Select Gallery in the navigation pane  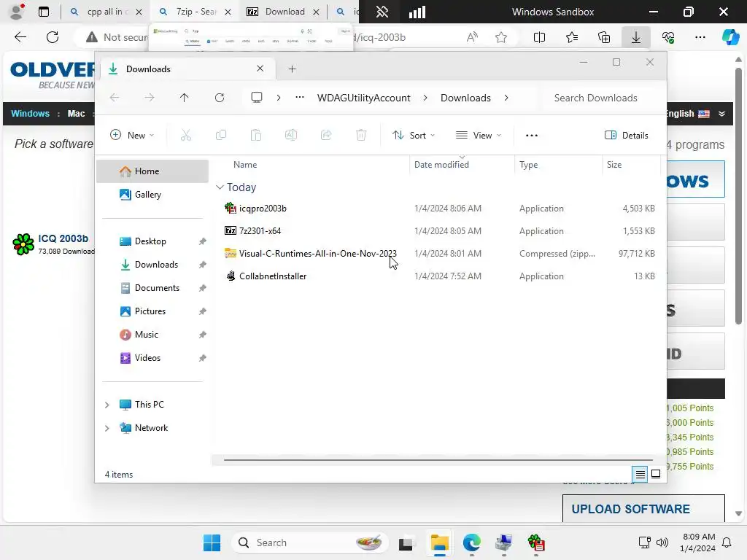tap(152, 194)
